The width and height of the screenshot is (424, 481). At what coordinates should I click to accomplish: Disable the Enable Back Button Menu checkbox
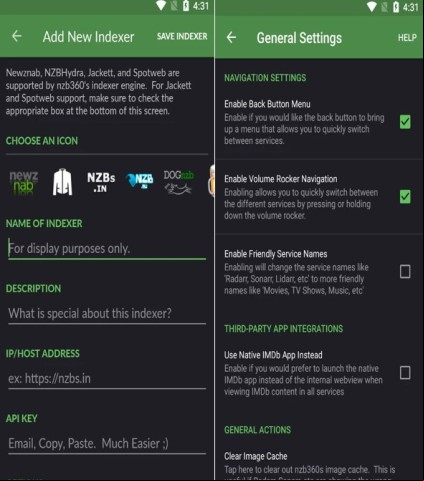pos(405,122)
